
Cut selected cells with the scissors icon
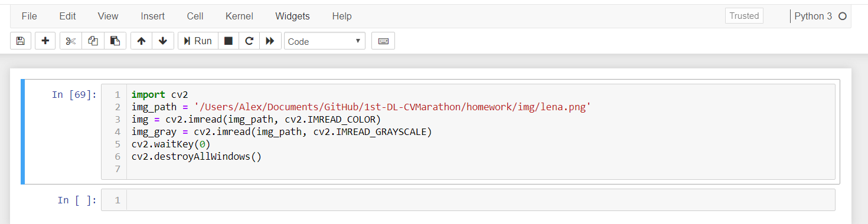click(x=71, y=41)
